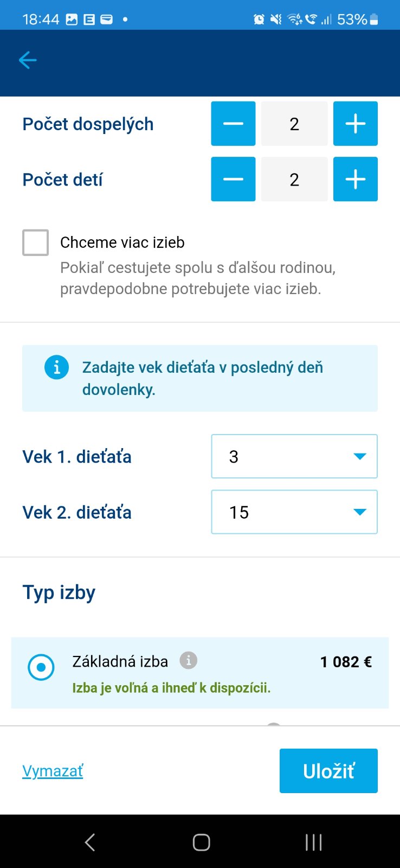The height and width of the screenshot is (868, 400).
Task: Tap the Android back navigation button
Action: (x=90, y=842)
